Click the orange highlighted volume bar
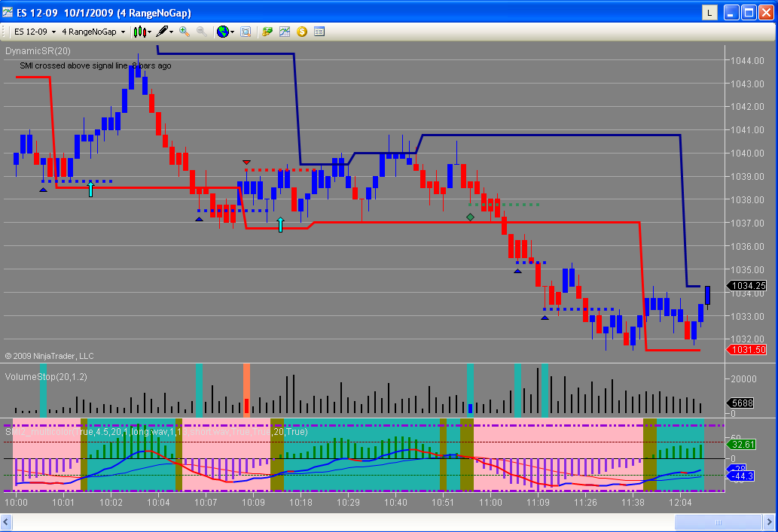Image resolution: width=778 pixels, height=532 pixels. click(246, 390)
